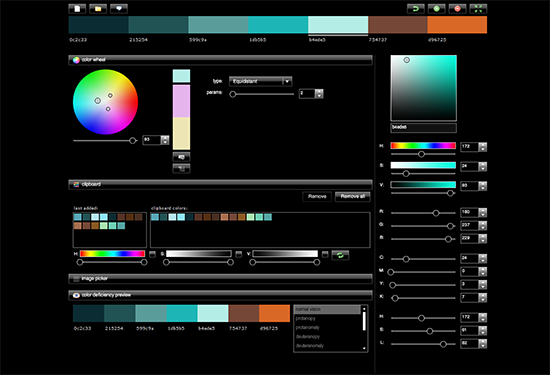Click the green refresh filter icon
Viewport: 550px width, 375px height.
click(340, 255)
